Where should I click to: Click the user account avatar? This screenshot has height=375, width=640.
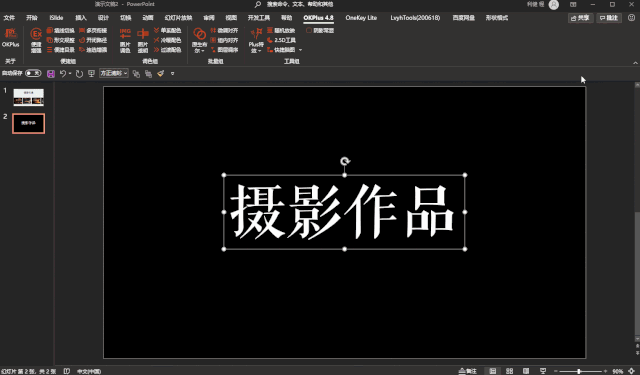point(554,4)
